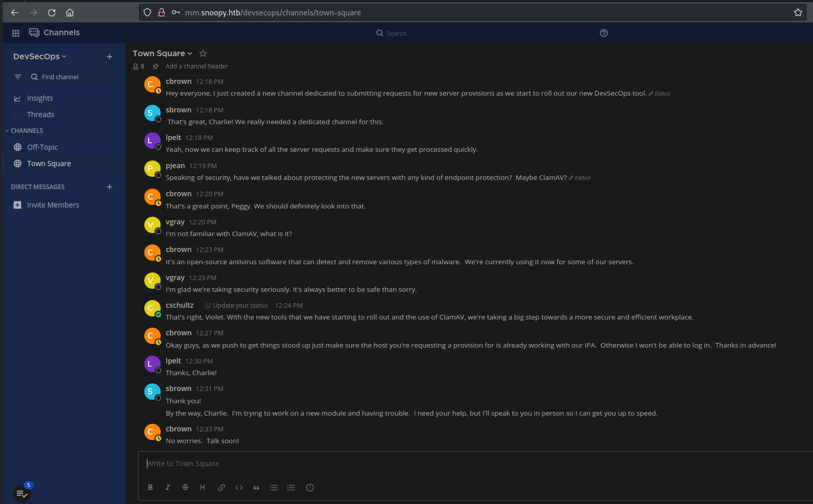Viewport: 813px width, 504px height.
Task: Open the Off-Topic channel
Action: 42,147
